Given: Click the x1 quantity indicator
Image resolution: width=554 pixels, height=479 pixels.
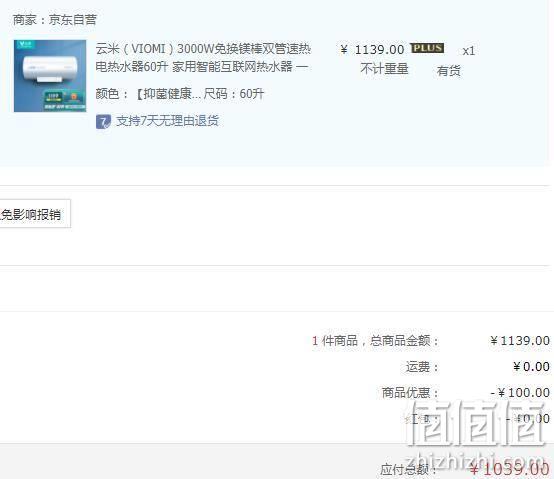Looking at the screenshot, I should [x=468, y=51].
